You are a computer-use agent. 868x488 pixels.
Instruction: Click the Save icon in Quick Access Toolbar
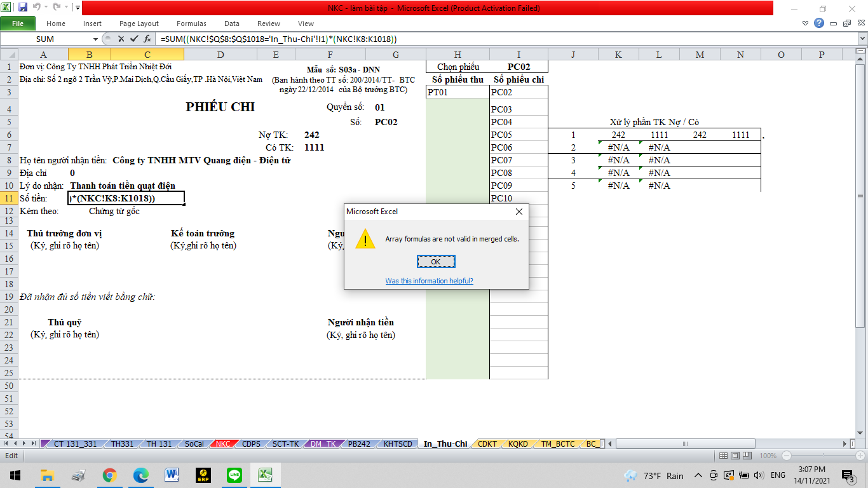pyautogui.click(x=23, y=8)
